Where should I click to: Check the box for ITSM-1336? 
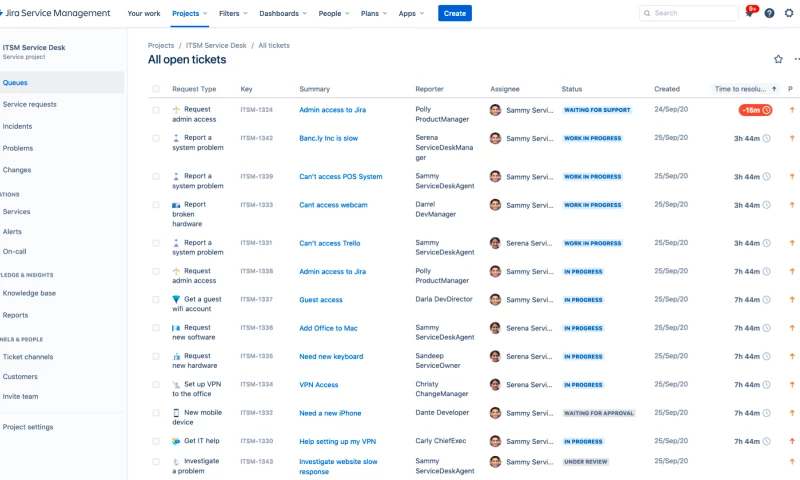coord(156,328)
